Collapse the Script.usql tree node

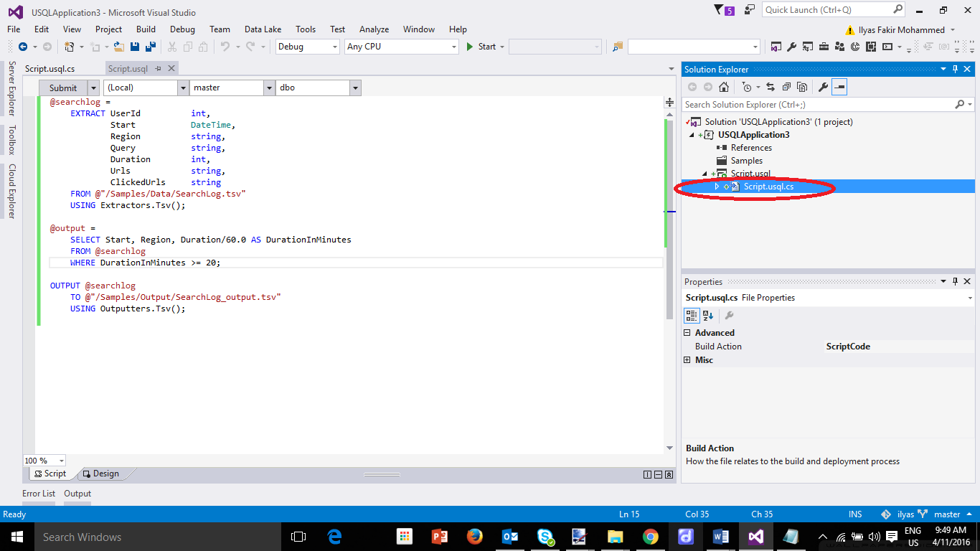[705, 174]
